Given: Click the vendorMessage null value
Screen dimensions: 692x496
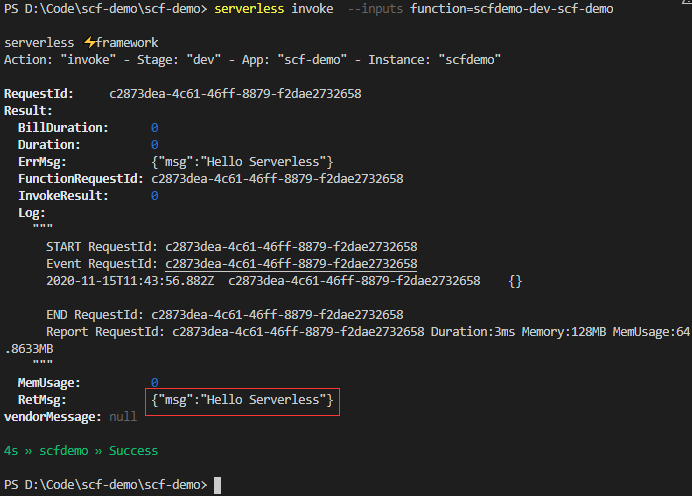Looking at the screenshot, I should click(123, 417).
